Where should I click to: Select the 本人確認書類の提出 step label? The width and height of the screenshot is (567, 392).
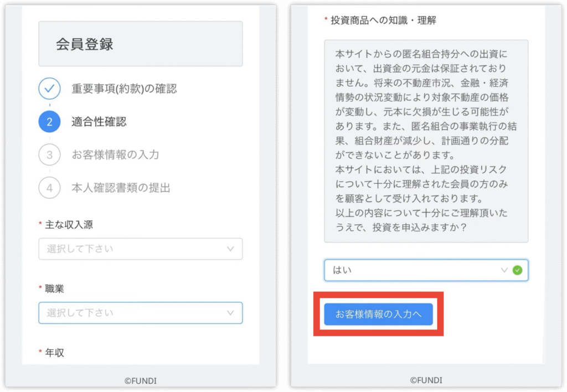click(121, 188)
